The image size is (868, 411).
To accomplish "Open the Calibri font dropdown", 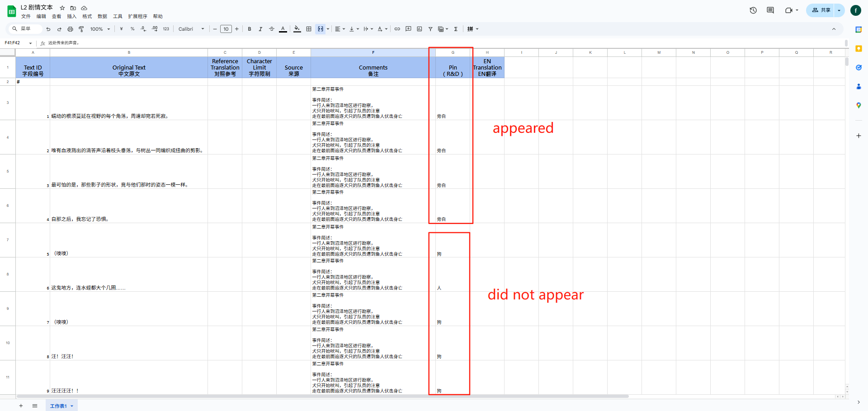I will point(191,29).
